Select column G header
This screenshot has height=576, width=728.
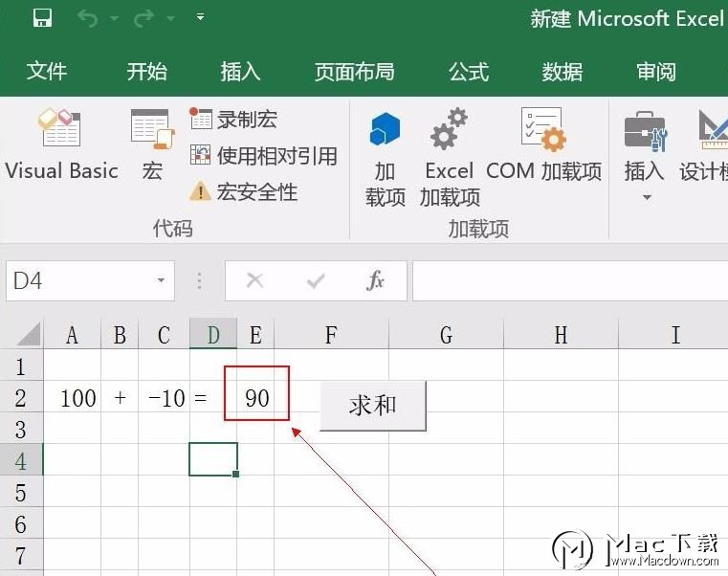(x=446, y=335)
